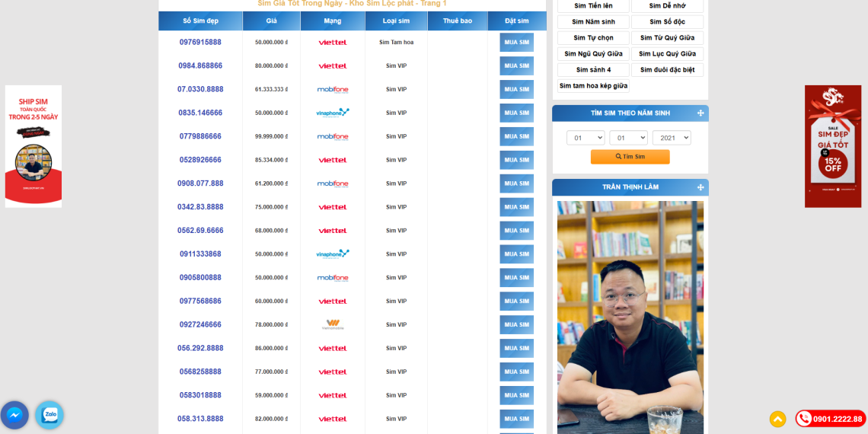Click Mua Sim for number 0976915888
This screenshot has height=434, width=868.
click(516, 43)
